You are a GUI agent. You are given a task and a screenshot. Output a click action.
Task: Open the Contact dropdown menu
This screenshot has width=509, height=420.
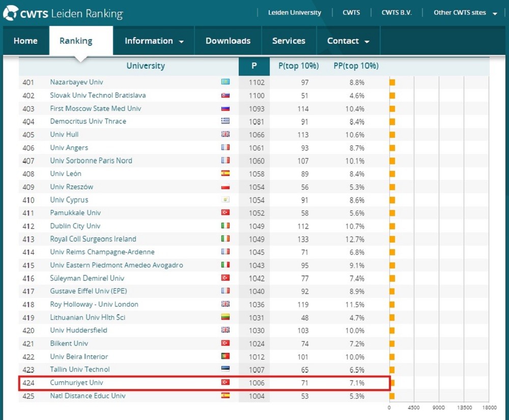click(x=348, y=41)
